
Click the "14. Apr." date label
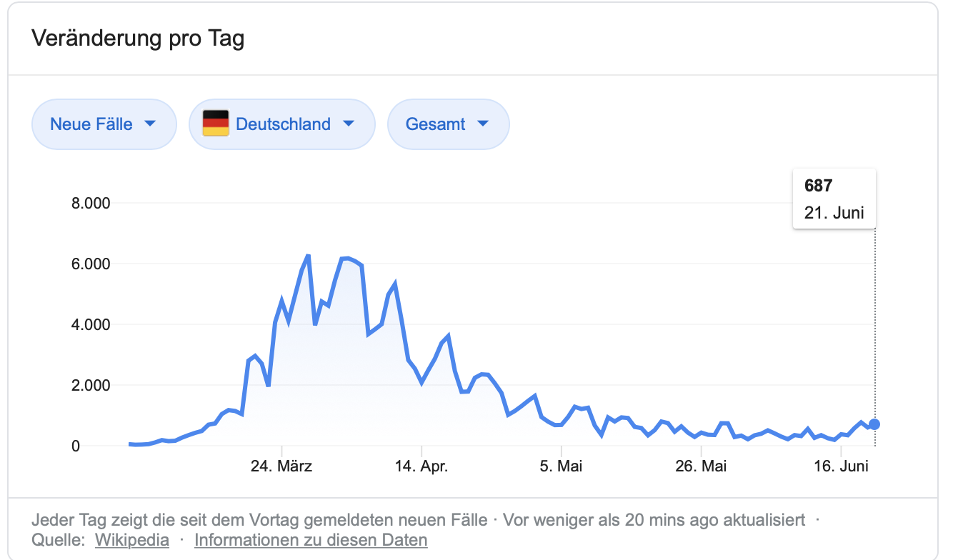421,466
